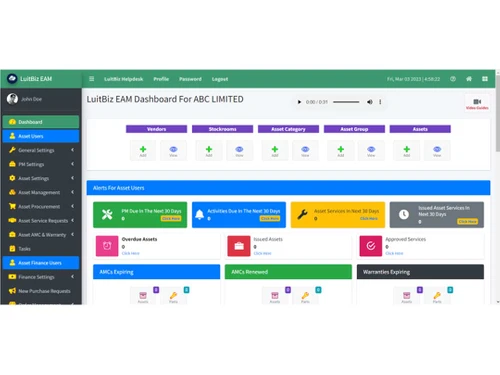The height and width of the screenshot is (375, 500).
Task: Expand Asset Settings sidebar menu
Action: [41, 178]
